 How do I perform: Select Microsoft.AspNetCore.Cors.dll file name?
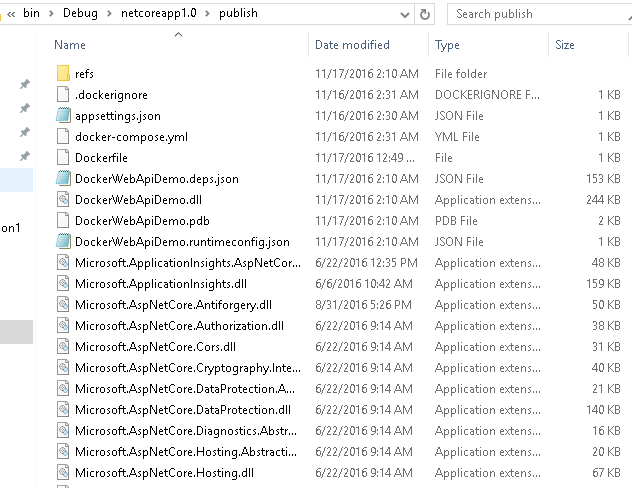155,347
